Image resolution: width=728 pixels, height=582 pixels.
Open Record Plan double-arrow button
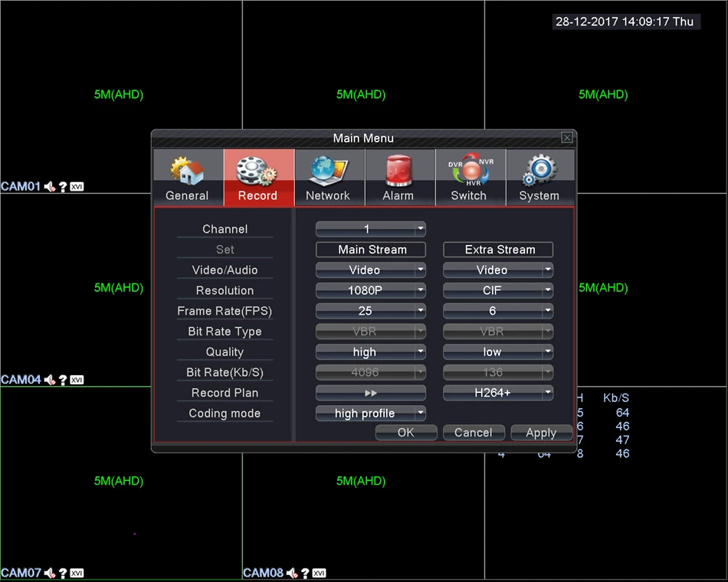(x=370, y=393)
